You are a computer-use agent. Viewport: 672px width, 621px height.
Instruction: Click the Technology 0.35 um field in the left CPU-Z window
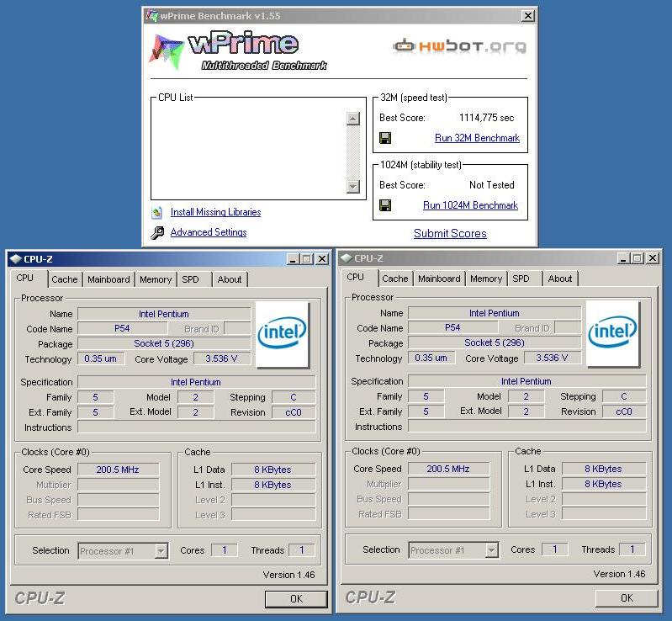click(101, 358)
